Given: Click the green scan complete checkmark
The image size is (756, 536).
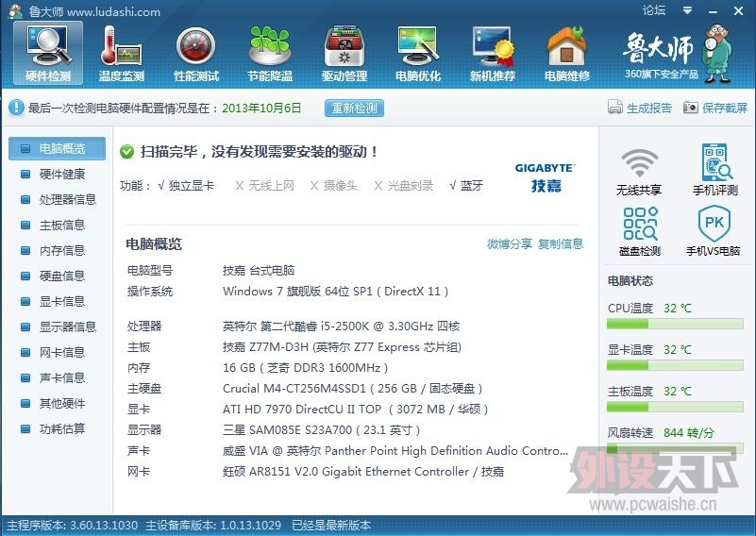Looking at the screenshot, I should (x=126, y=152).
